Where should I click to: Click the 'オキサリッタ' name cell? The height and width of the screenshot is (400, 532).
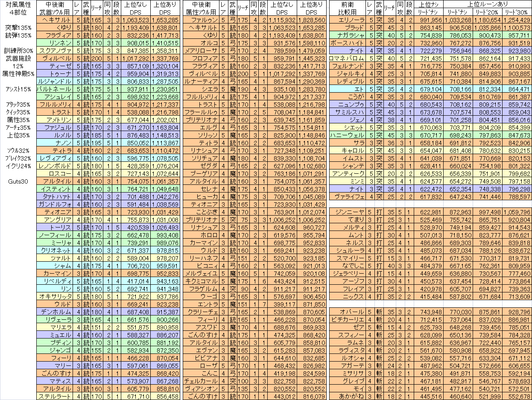point(54,296)
